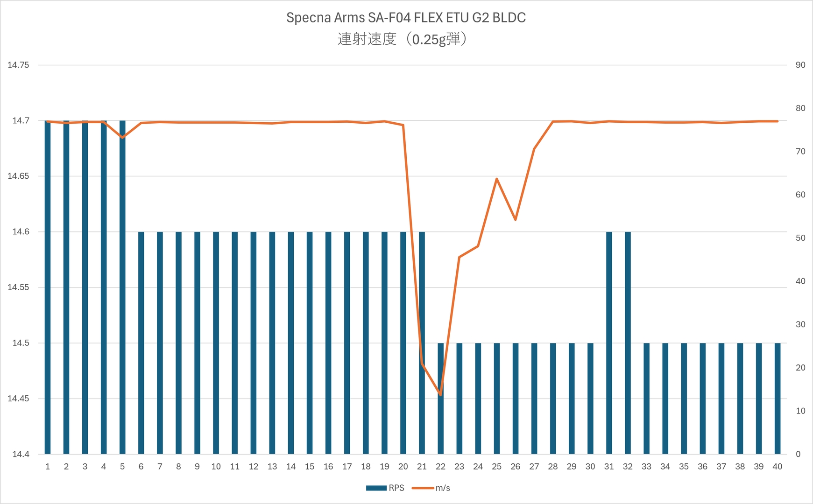The image size is (813, 504).
Task: Select x-axis shot label "22"
Action: coord(440,467)
